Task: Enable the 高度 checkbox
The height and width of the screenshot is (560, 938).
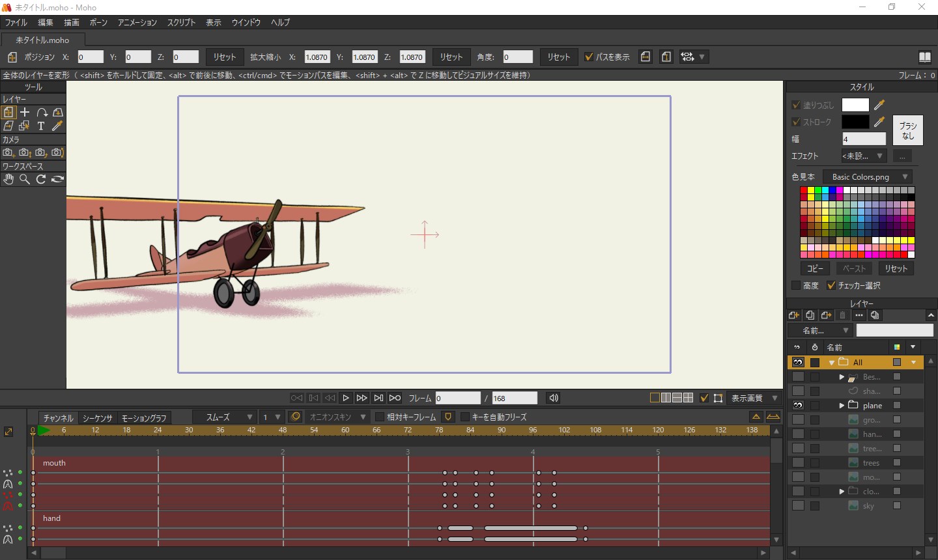Action: tap(796, 285)
